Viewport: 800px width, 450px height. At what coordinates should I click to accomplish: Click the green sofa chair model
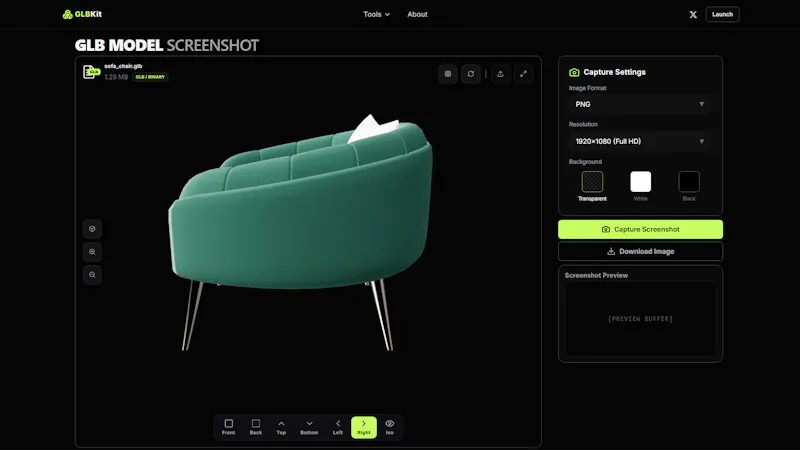click(x=301, y=230)
